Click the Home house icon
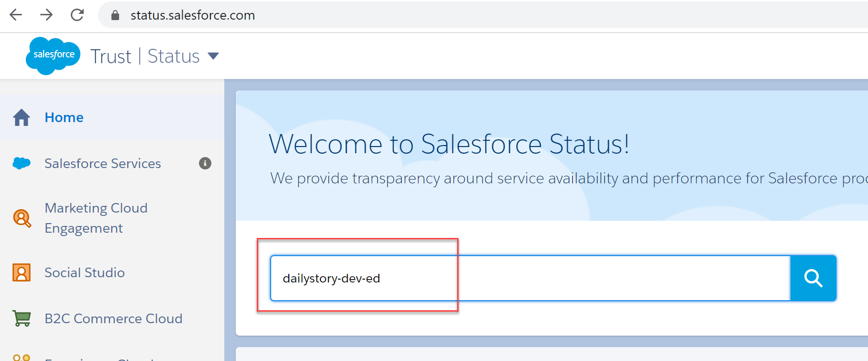The width and height of the screenshot is (868, 361). pos(22,117)
